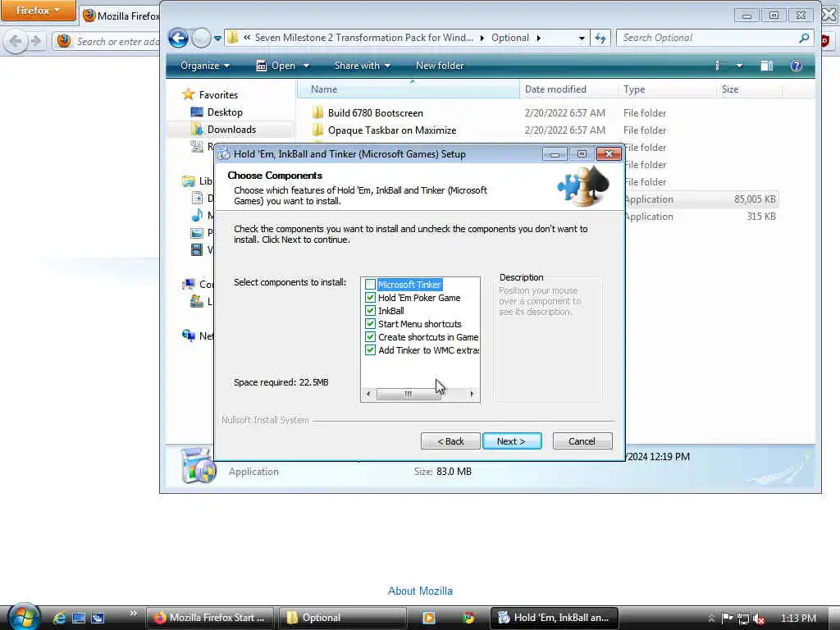
Task: Switch to Mozilla Firefox Start taskbar button
Action: pos(210,618)
